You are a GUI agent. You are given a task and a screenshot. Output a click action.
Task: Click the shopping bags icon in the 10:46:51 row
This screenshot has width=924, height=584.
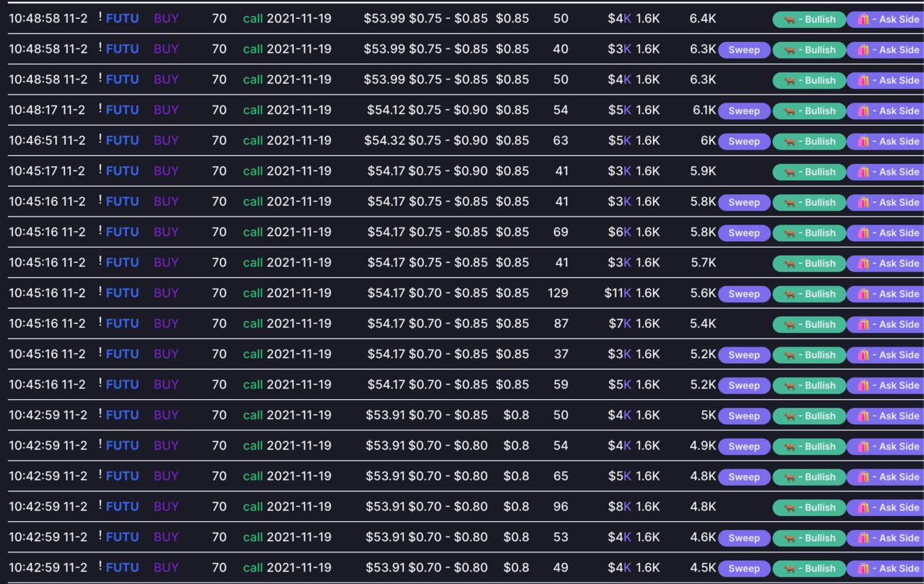863,141
